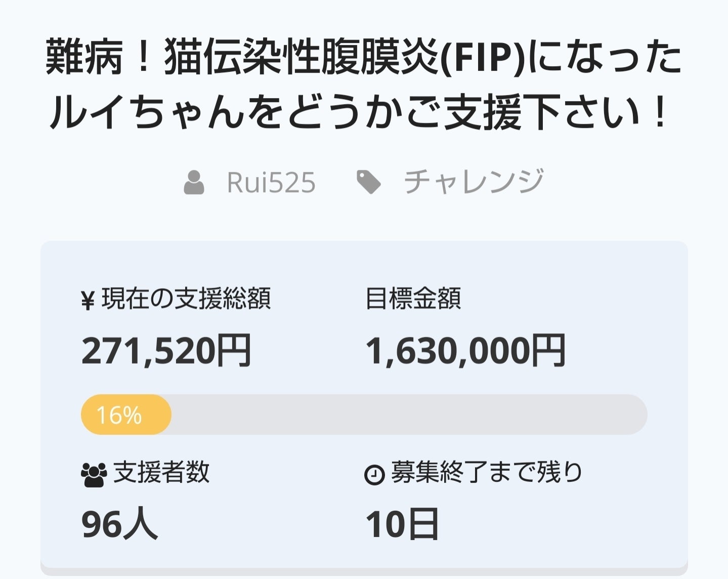The width and height of the screenshot is (728, 579).
Task: Click the 96人 supporter count
Action: point(119,524)
